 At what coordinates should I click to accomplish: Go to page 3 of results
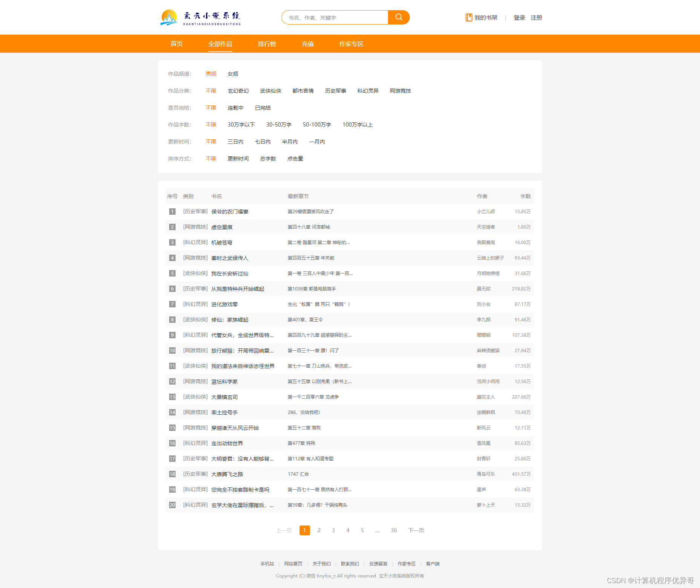tap(333, 530)
